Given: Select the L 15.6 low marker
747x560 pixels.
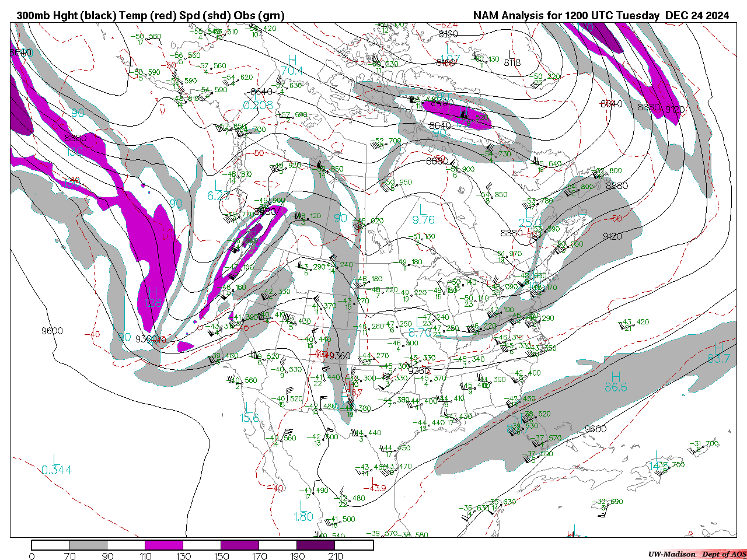Looking at the screenshot, I should click(x=249, y=412).
